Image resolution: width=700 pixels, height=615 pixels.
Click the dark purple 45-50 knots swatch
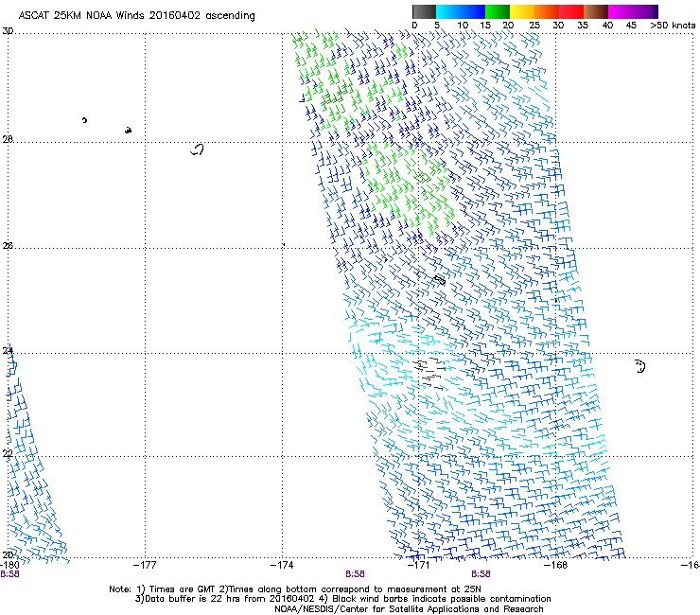click(x=645, y=11)
